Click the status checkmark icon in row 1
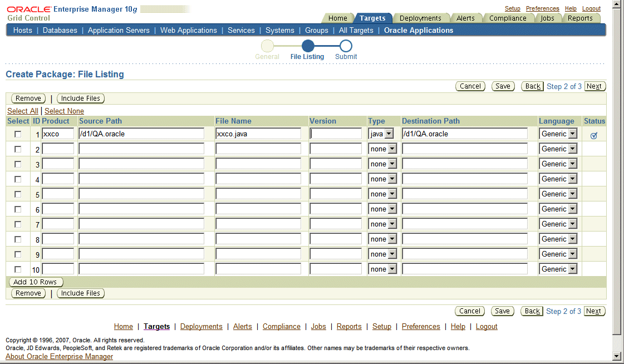 coord(594,136)
